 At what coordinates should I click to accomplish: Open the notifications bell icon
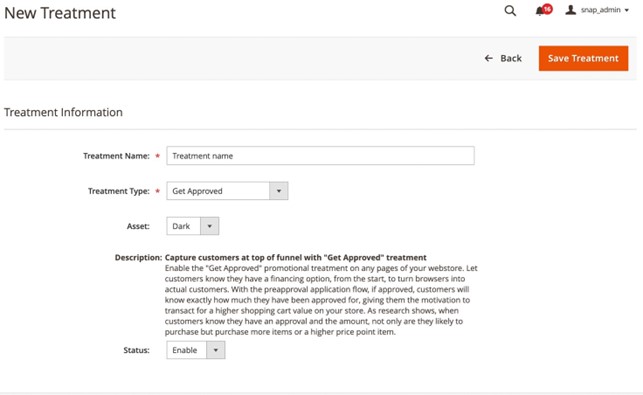click(x=540, y=11)
